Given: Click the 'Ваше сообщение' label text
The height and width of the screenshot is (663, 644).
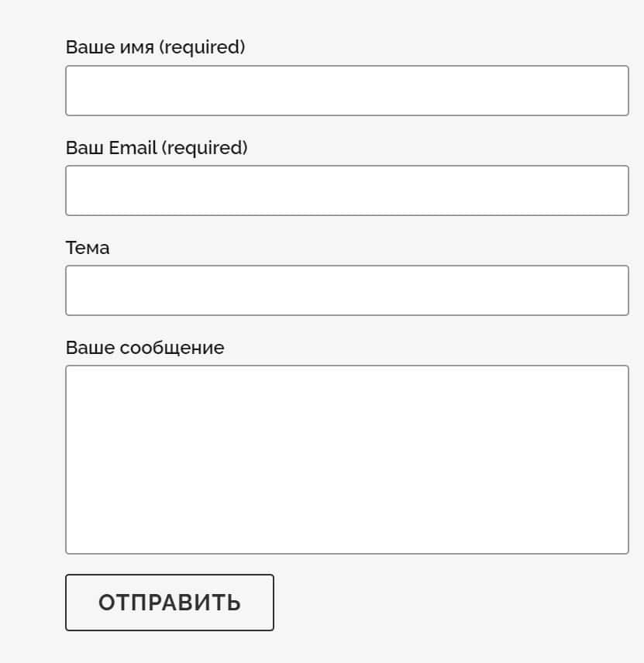Looking at the screenshot, I should coord(145,348).
